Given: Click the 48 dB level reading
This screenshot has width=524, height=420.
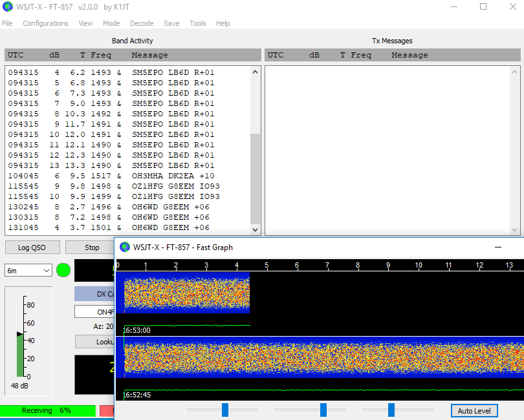Looking at the screenshot, I should 19,386.
